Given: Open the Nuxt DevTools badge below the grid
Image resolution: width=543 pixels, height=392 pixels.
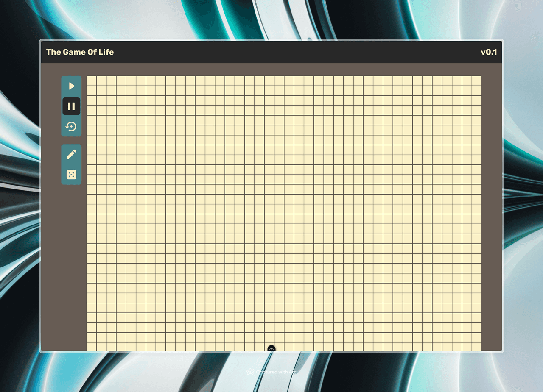Looking at the screenshot, I should click(271, 349).
